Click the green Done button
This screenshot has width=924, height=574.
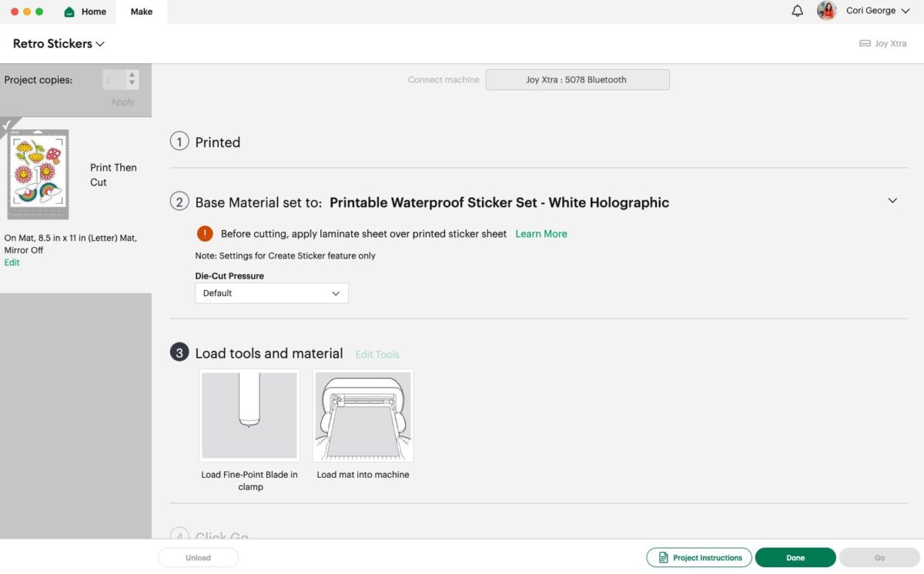pyautogui.click(x=795, y=558)
